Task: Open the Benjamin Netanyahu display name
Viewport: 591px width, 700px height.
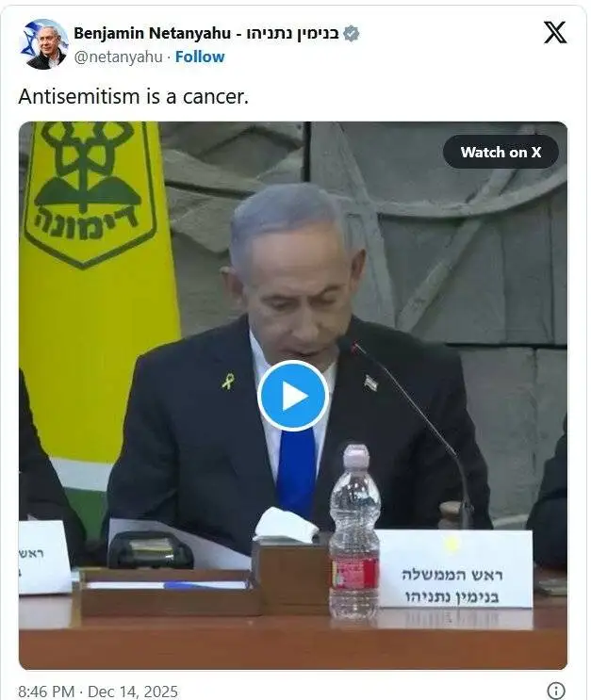Action: 153,34
